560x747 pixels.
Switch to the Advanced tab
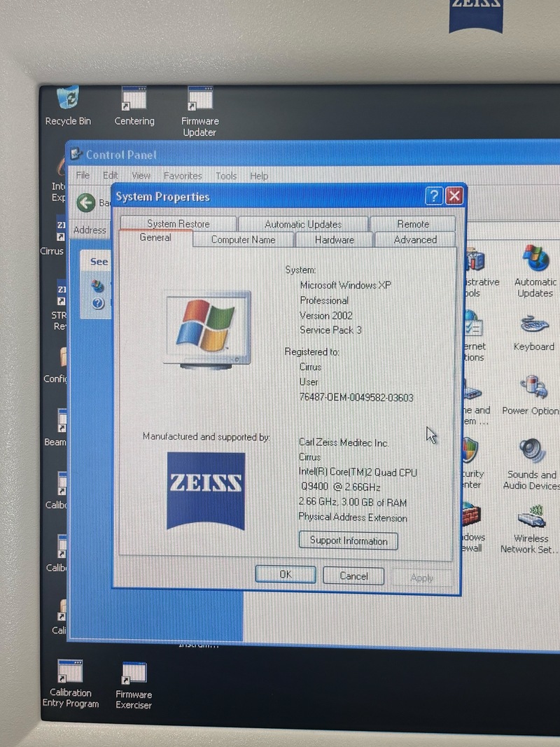pos(415,239)
